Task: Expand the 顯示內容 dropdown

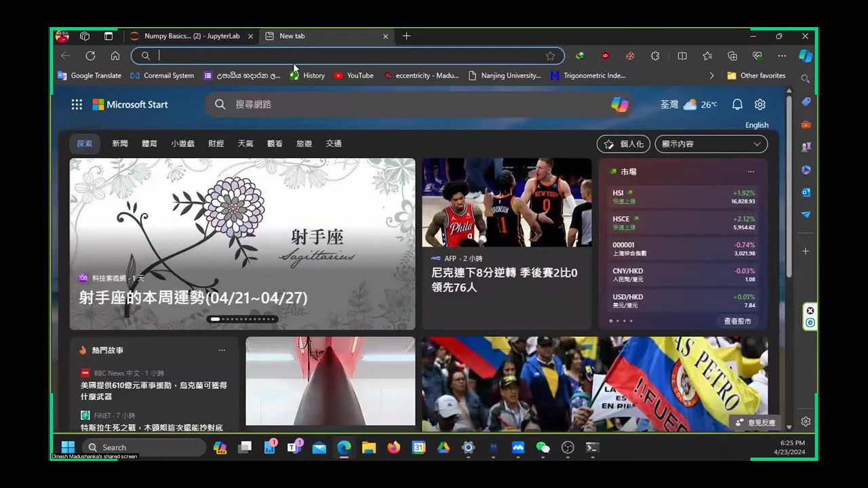Action: click(711, 144)
